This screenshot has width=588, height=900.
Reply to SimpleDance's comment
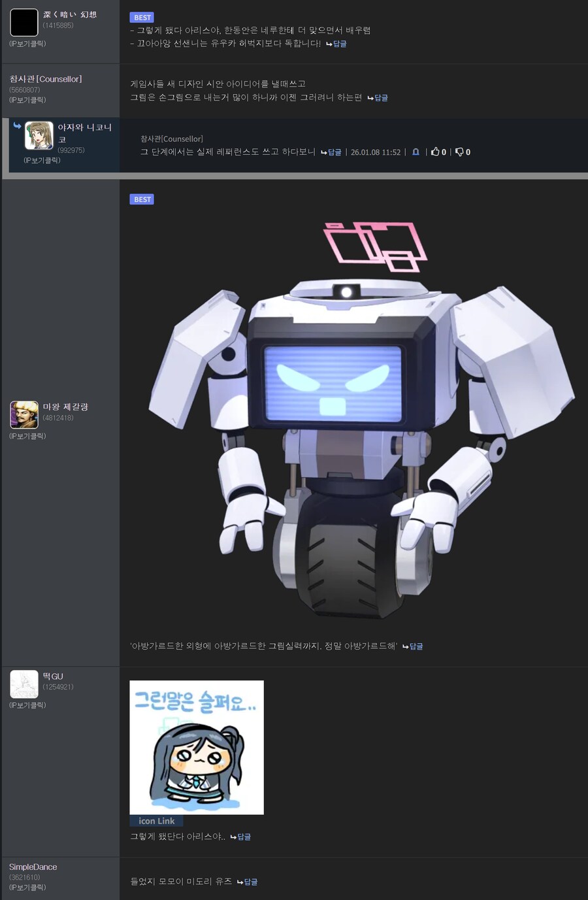click(x=248, y=882)
